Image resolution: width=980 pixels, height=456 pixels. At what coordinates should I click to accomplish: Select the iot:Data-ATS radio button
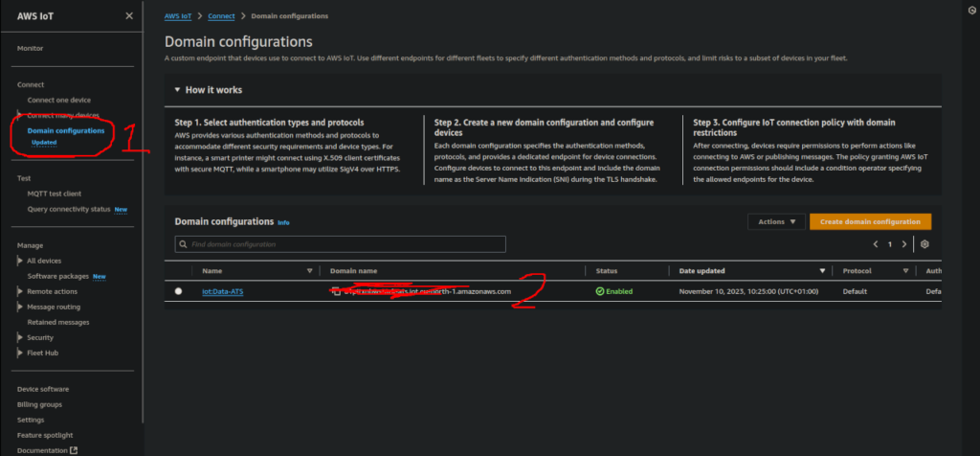coord(179,291)
